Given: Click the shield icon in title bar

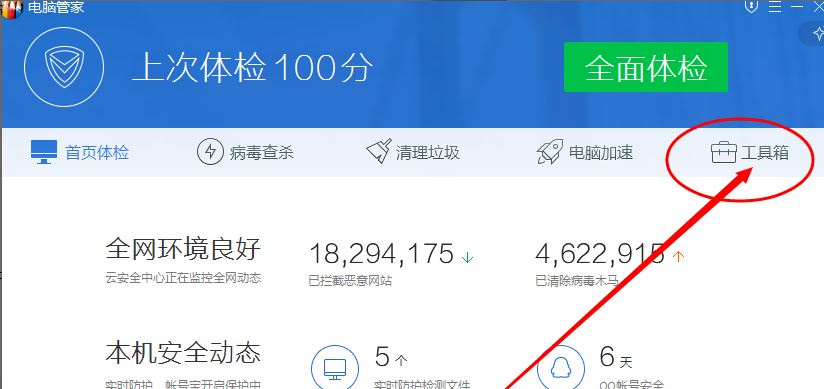Looking at the screenshot, I should (751, 7).
